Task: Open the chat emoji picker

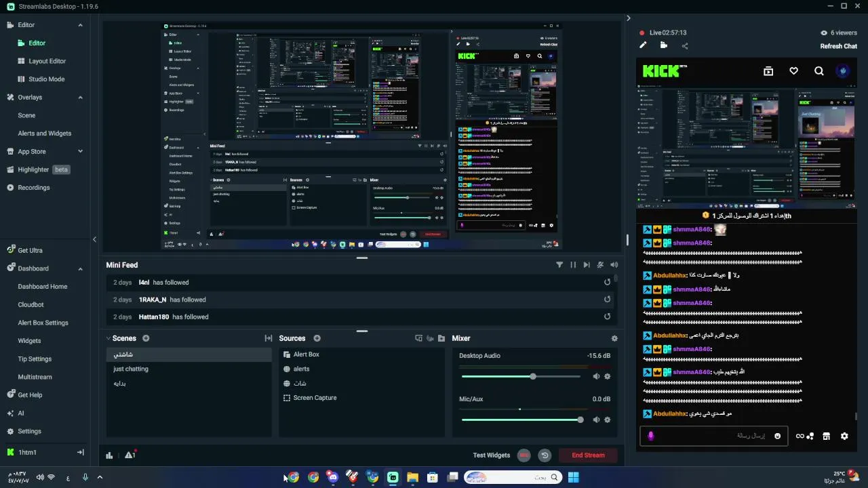Action: [x=778, y=436]
